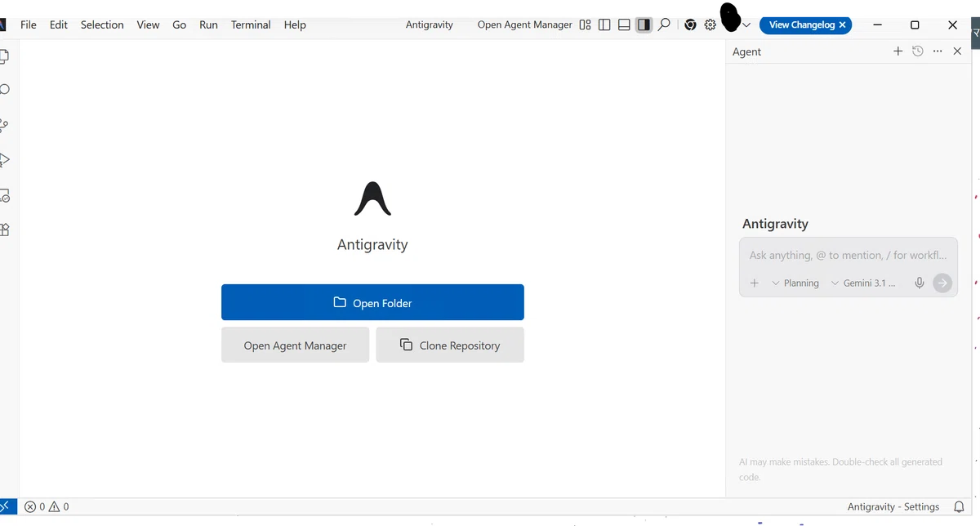Open Source Control view in activity bar

point(3,125)
